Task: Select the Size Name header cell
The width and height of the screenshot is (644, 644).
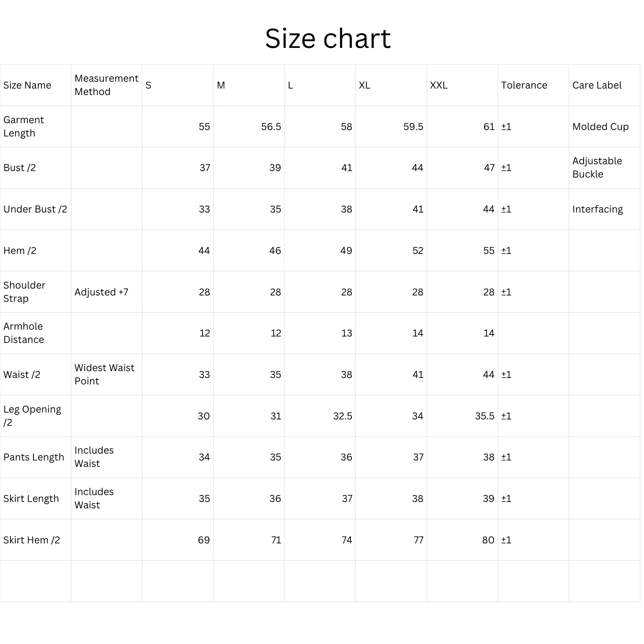Action: coord(27,85)
